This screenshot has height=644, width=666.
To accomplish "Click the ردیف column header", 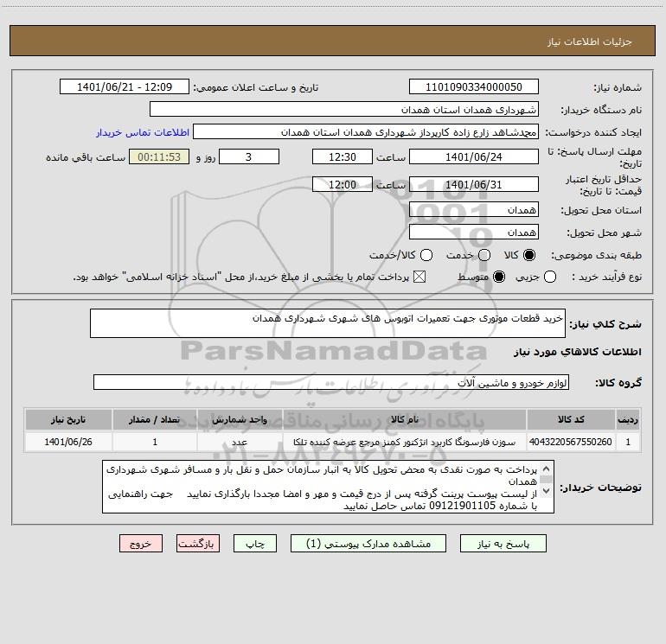I will coord(628,419).
